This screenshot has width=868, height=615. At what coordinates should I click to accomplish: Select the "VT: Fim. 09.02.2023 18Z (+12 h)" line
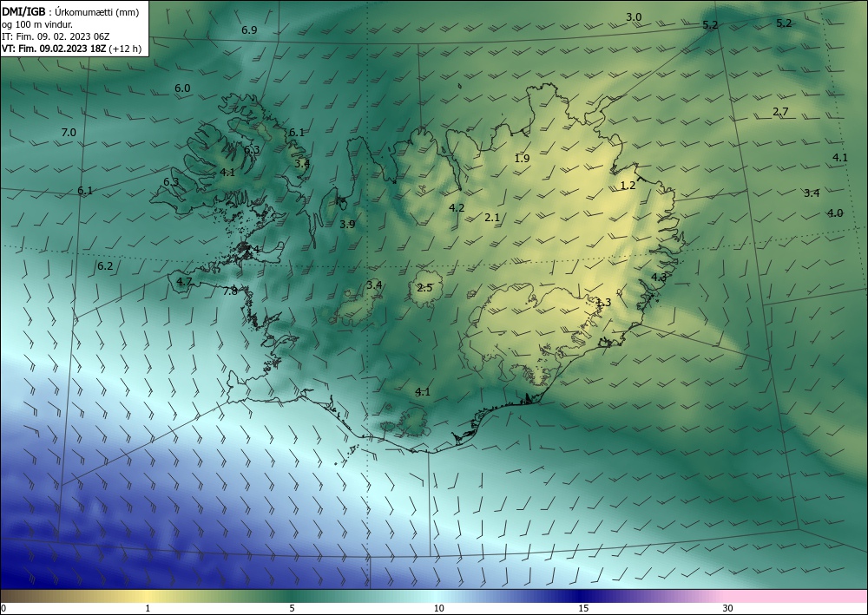click(x=71, y=49)
